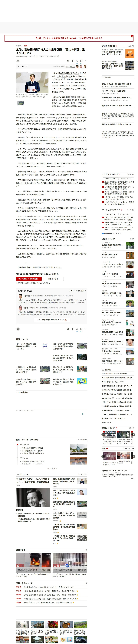This screenshot has width=138, height=644.
Task: Share article by mail using top envelope icon
Action: pyautogui.click(x=68, y=61)
